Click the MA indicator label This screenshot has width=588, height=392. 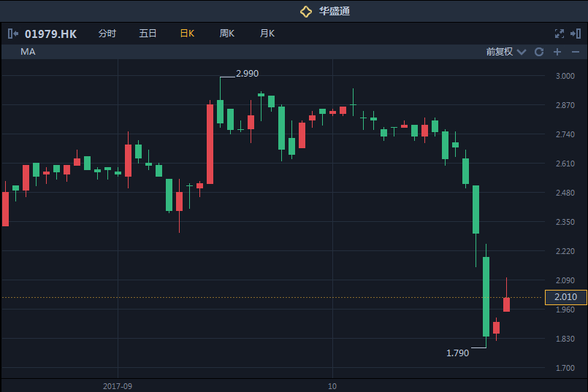pos(28,52)
